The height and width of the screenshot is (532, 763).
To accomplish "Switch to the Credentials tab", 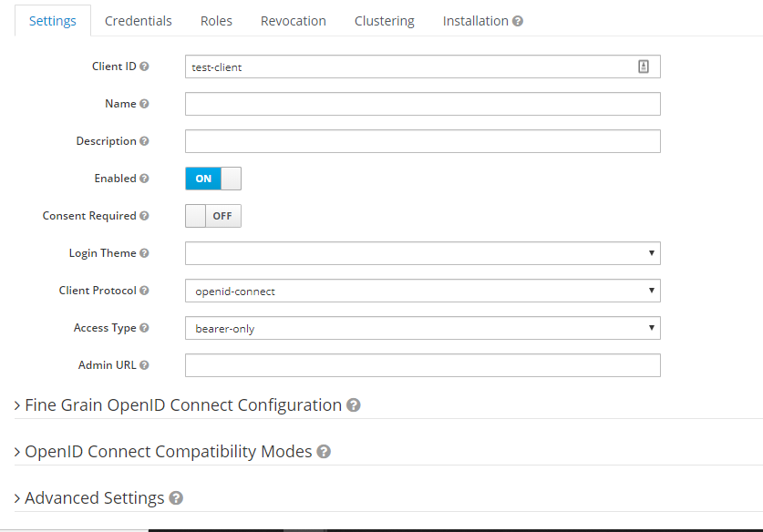I will coord(138,21).
